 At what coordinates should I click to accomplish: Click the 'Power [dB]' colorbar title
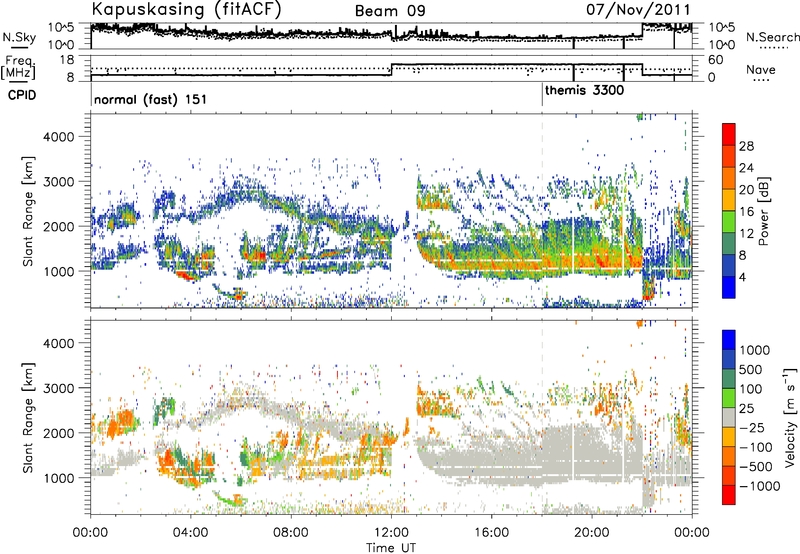(763, 211)
